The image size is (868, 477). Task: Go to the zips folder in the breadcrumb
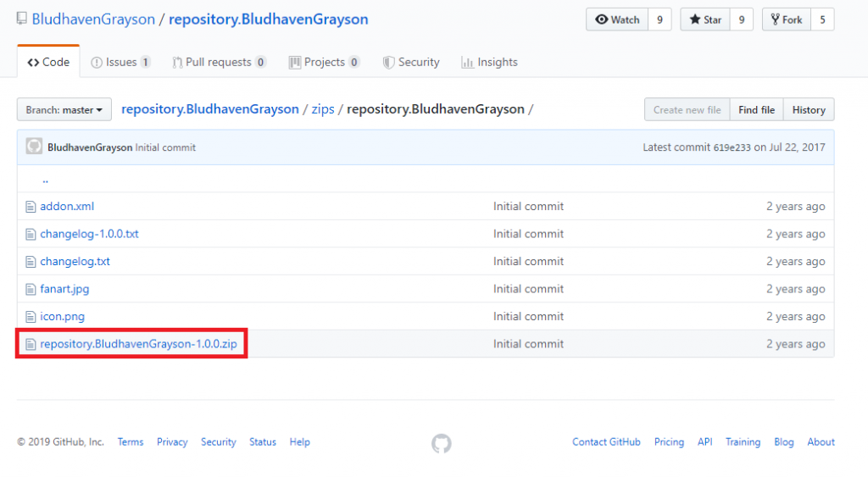(x=323, y=109)
